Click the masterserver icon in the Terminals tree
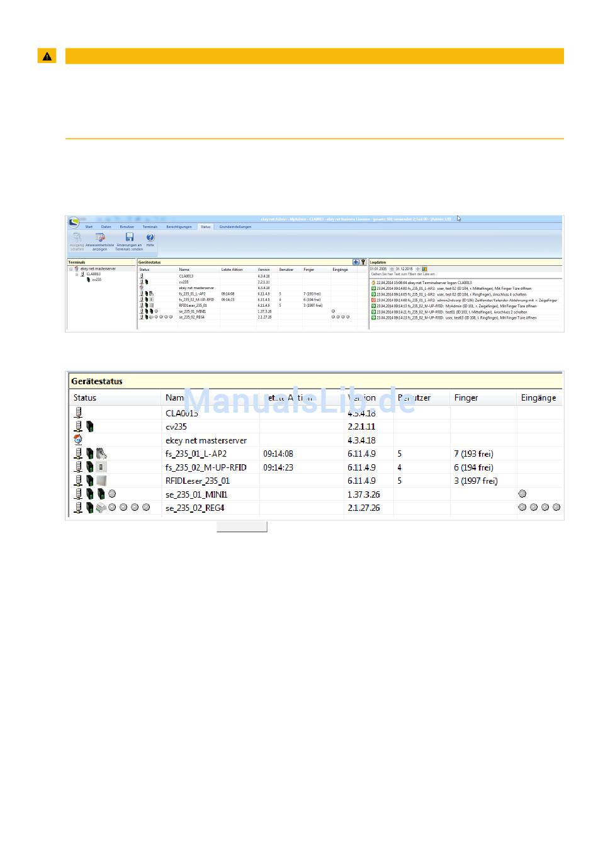 76,268
